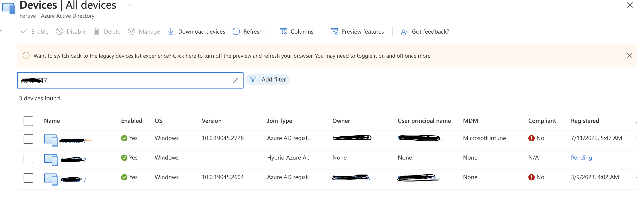Image resolution: width=644 pixels, height=202 pixels.
Task: Tick the checkbox for version 10.0.19045.2604 device
Action: click(28, 178)
